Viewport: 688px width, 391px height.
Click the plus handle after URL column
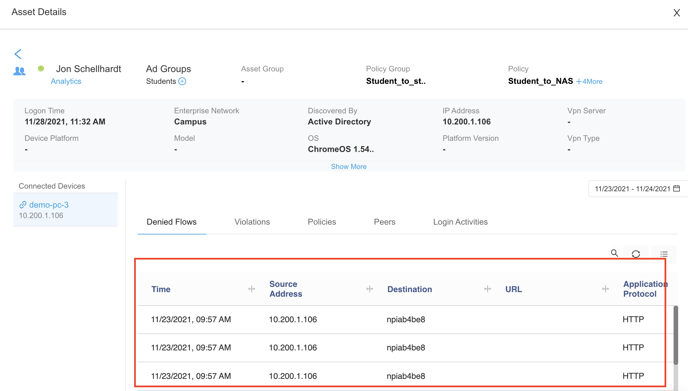(606, 289)
